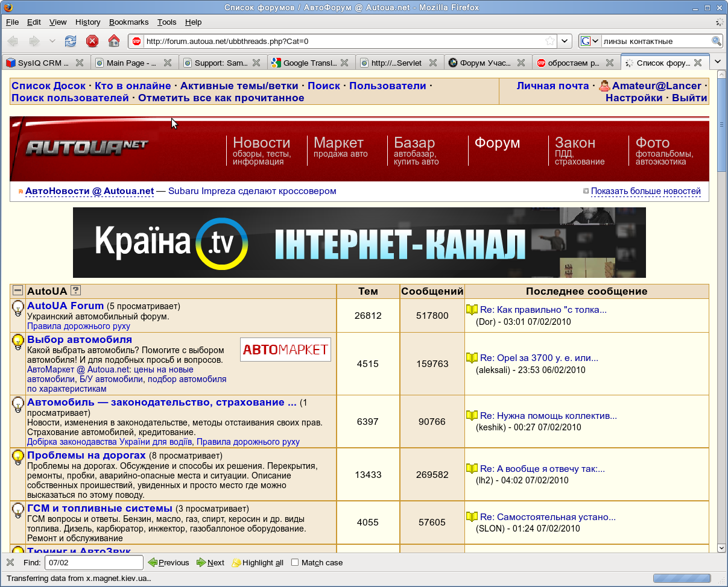The height and width of the screenshot is (587, 728).
Task: Click the RSS icon beside АвтоНовости
Action: point(21,192)
